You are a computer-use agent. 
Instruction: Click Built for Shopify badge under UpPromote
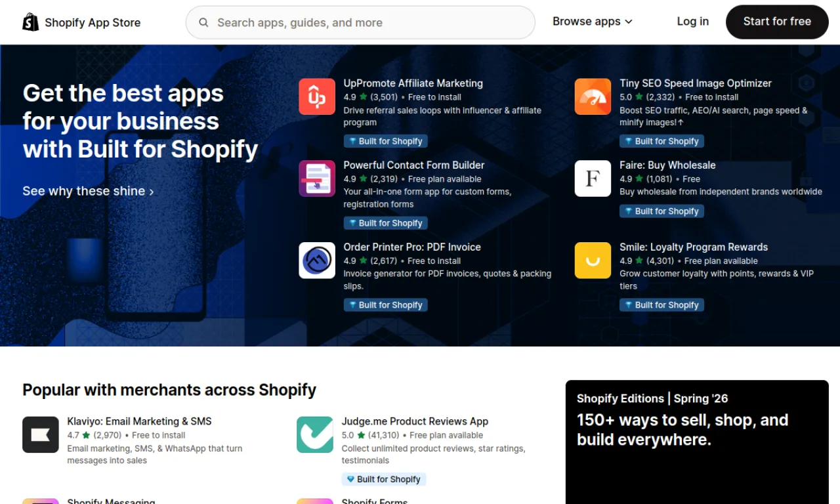[x=386, y=141]
